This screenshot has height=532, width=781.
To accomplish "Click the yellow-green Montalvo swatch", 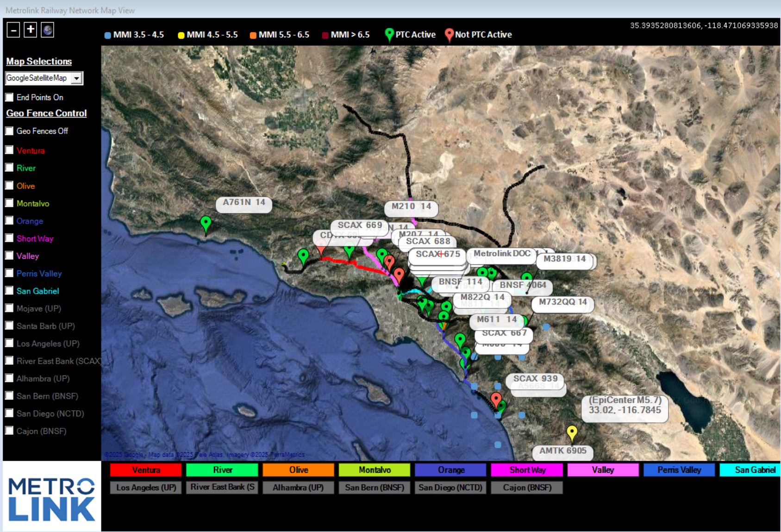I will pos(375,470).
